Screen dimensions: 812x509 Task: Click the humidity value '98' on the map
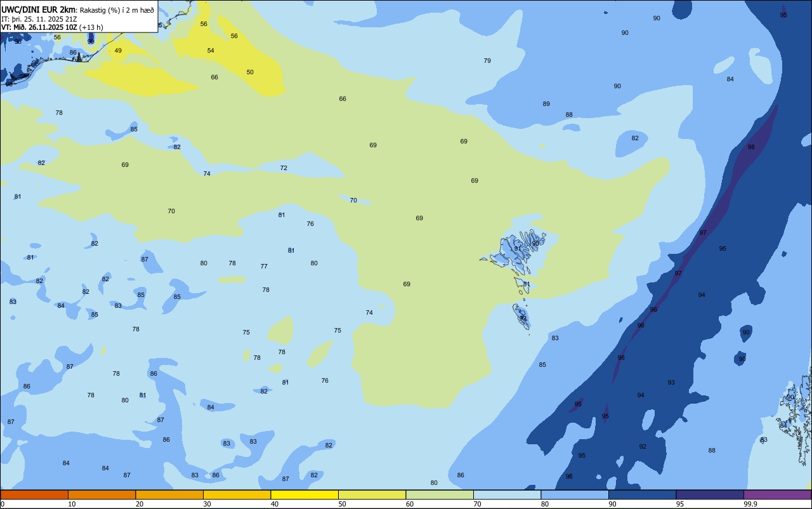[x=751, y=147]
